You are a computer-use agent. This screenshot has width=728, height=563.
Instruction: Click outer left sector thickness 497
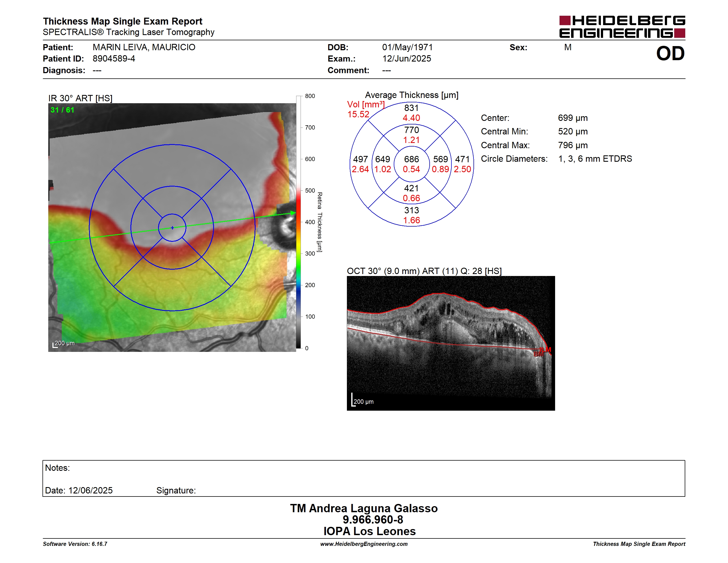click(x=360, y=160)
